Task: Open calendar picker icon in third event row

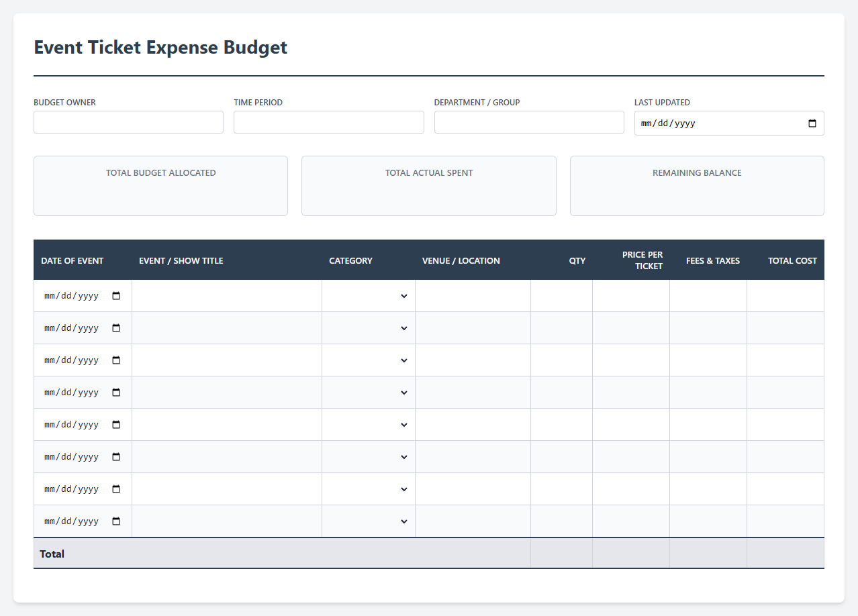Action: tap(116, 360)
